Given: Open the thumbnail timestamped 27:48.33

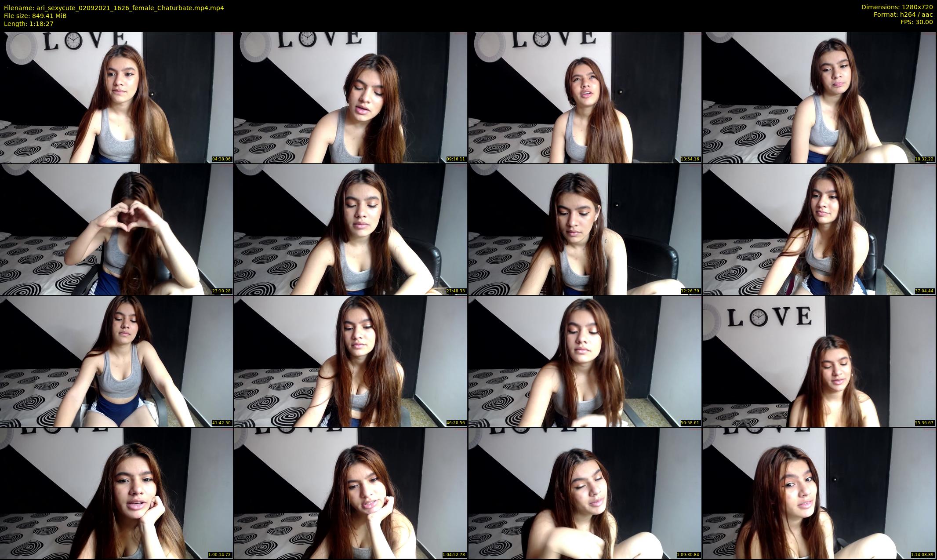Looking at the screenshot, I should (350, 229).
